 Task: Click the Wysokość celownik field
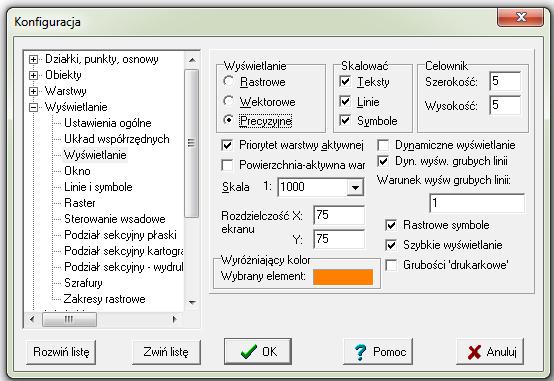(x=505, y=105)
